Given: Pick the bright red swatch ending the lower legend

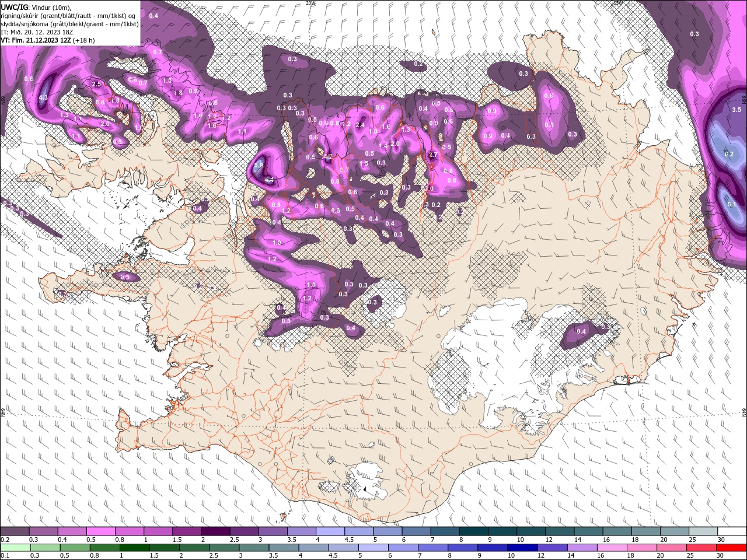Looking at the screenshot, I should click(731, 548).
